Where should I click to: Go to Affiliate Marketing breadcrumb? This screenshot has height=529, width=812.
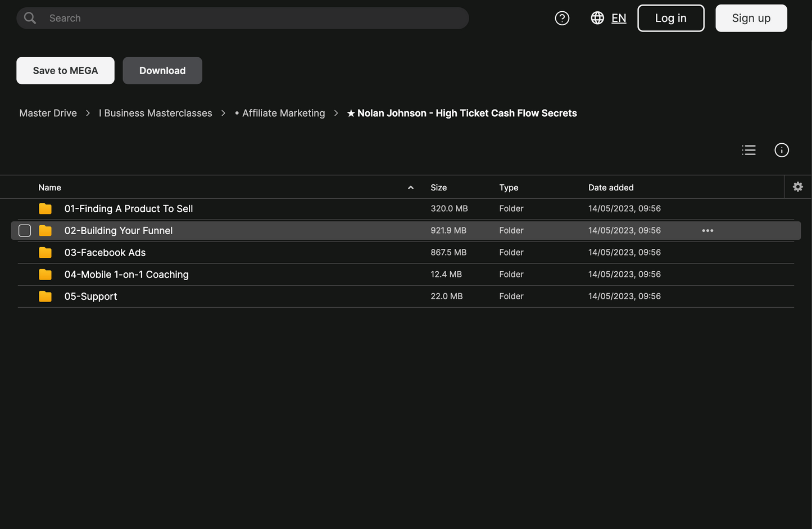coord(280,113)
